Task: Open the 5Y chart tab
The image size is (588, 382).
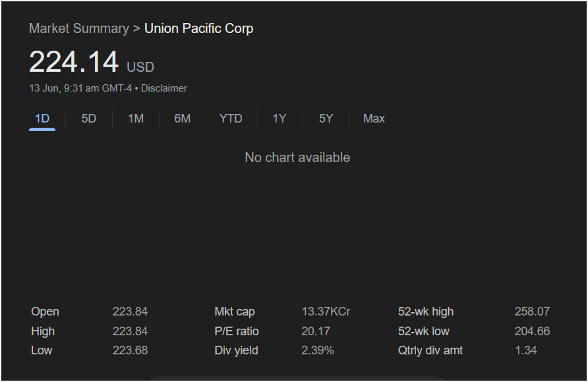Action: point(326,119)
